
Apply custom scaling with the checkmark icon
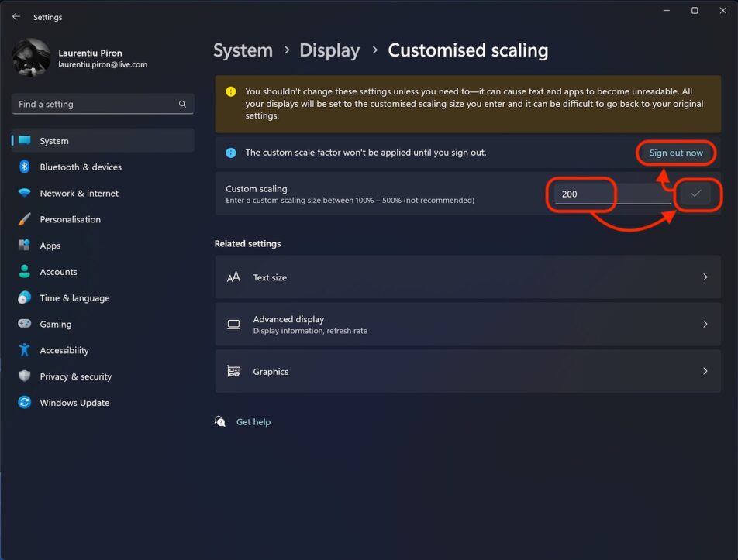point(695,194)
